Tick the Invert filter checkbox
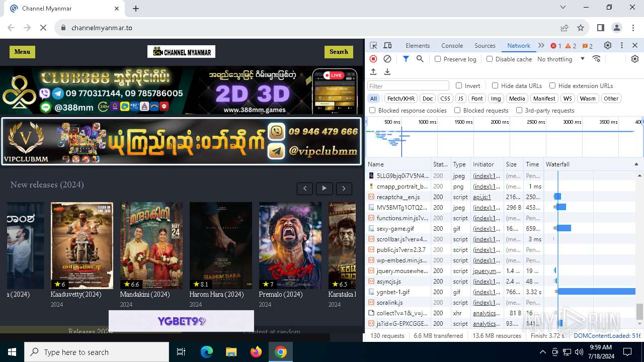Screen dimensions: 644x362 point(459,85)
